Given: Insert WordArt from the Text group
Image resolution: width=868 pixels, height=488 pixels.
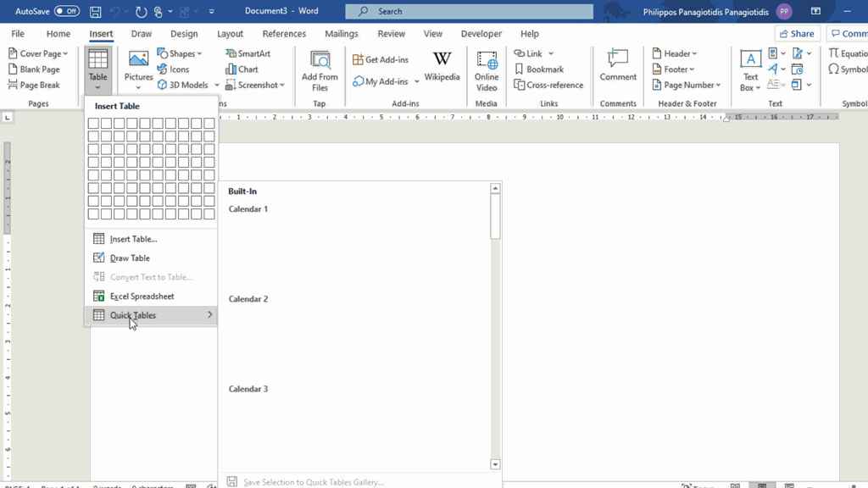Looking at the screenshot, I should (776, 69).
